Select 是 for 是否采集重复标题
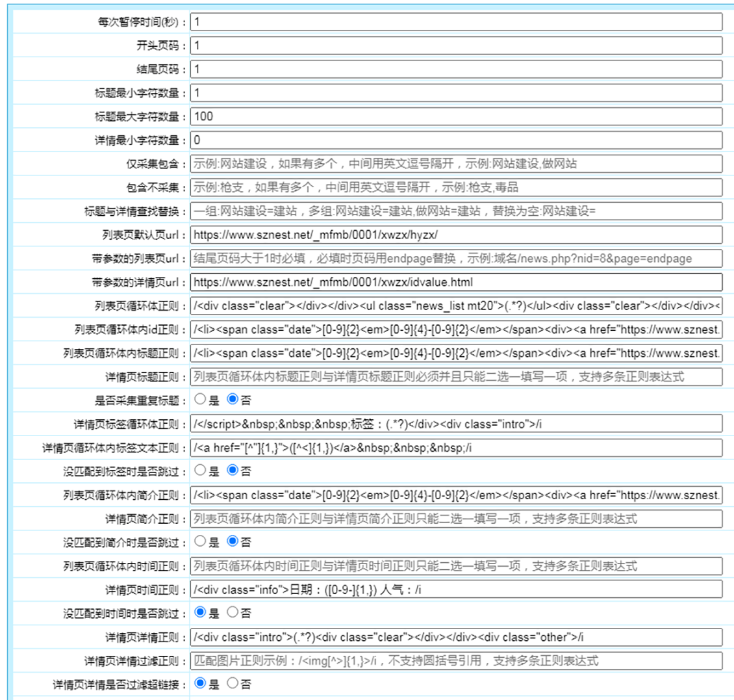Screen dimensions: 734x700 tap(200, 399)
